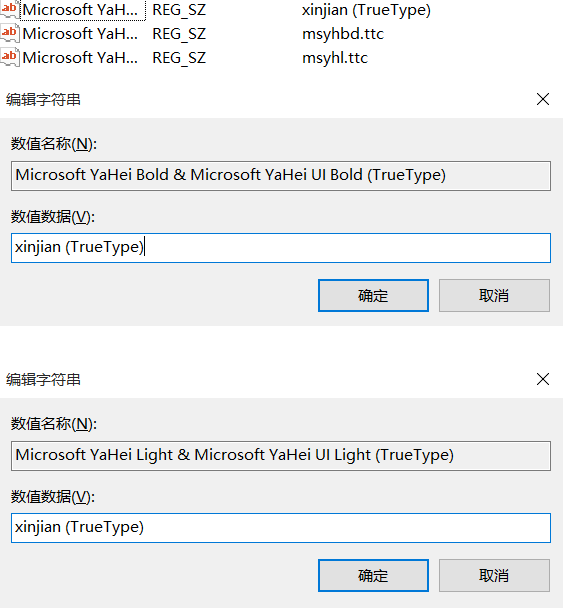Screen dimensions: 563x608
Task: Confirm with 确定 in the upper dialog
Action: pyautogui.click(x=373, y=295)
